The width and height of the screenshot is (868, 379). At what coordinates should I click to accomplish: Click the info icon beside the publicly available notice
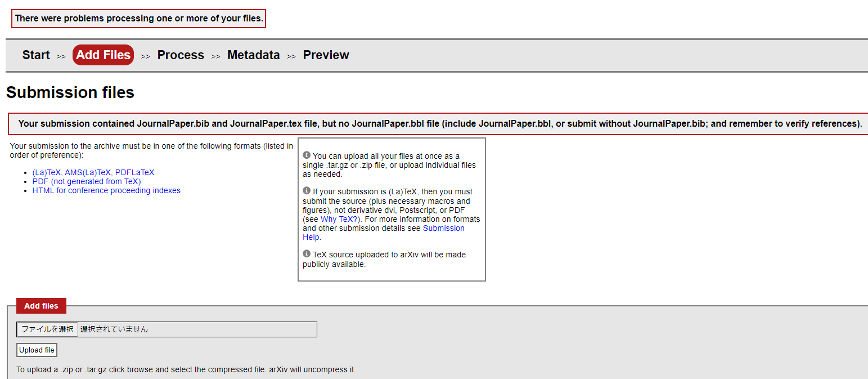(x=307, y=254)
